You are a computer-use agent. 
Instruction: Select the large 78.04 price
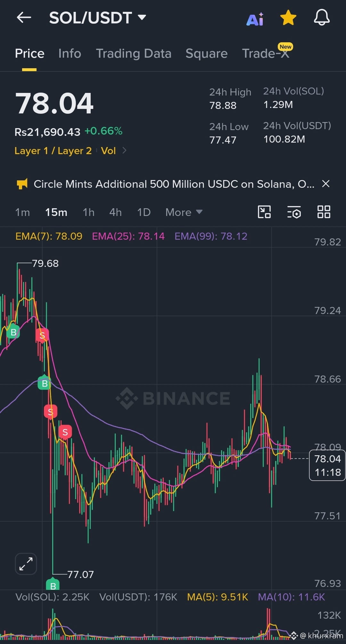pyautogui.click(x=54, y=103)
